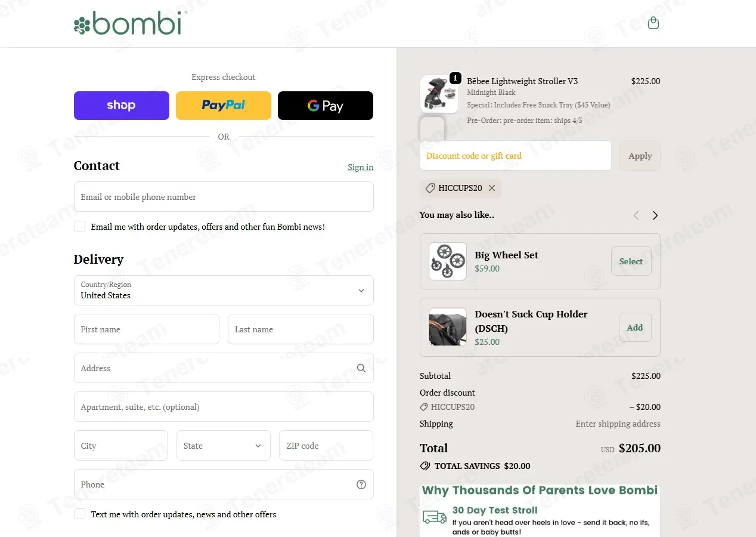This screenshot has width=756, height=537.
Task: Tick text me with order updates
Action: 80,514
